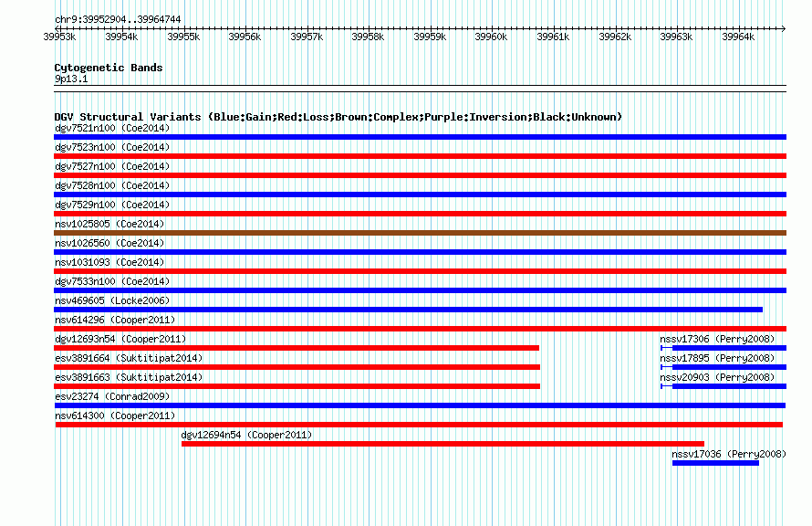Click the 39964k ruler label
Viewport: 812px width, 526px height.
(x=738, y=37)
